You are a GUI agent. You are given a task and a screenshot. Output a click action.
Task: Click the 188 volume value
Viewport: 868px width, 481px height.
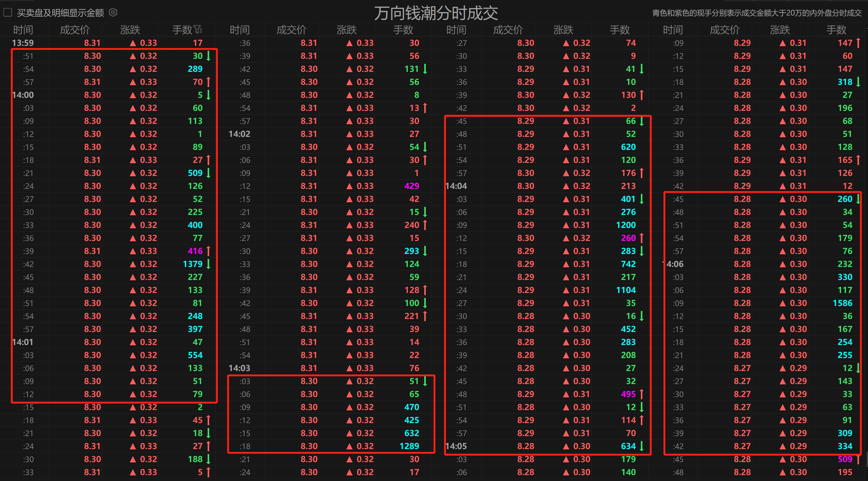tap(195, 459)
